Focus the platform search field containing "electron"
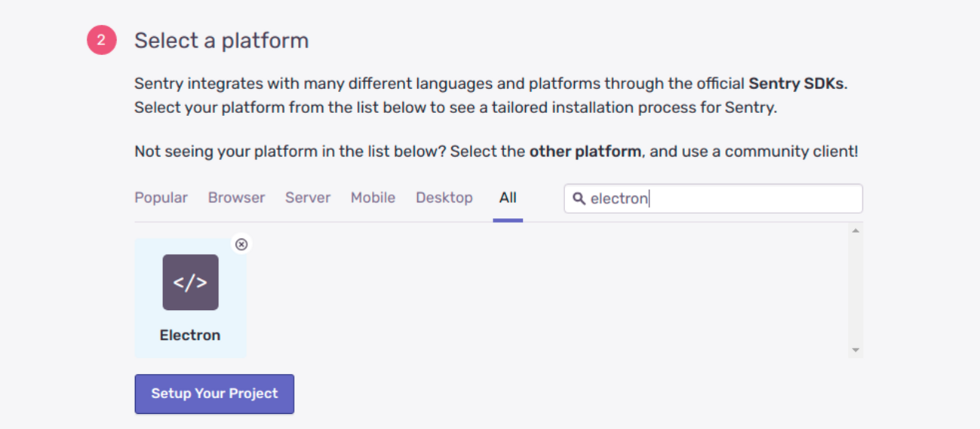Viewport: 980px width, 429px height. 724,198
